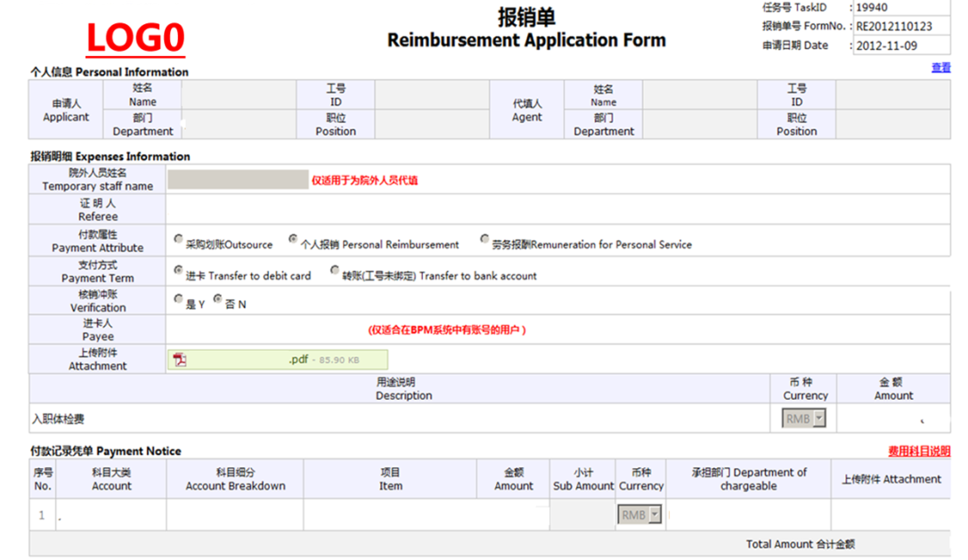Click the blue 查看 link
This screenshot has width=968, height=560.
point(940,68)
